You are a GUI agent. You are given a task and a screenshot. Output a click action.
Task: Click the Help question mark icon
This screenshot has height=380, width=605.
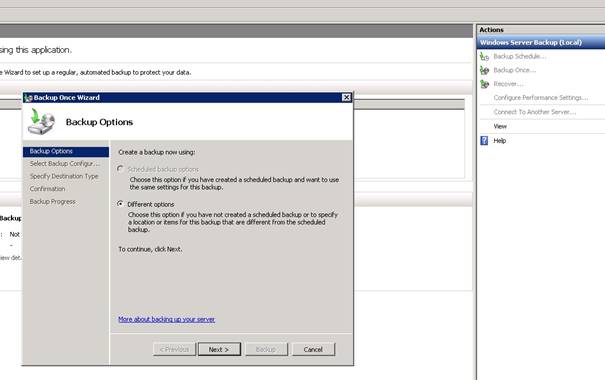pos(484,140)
